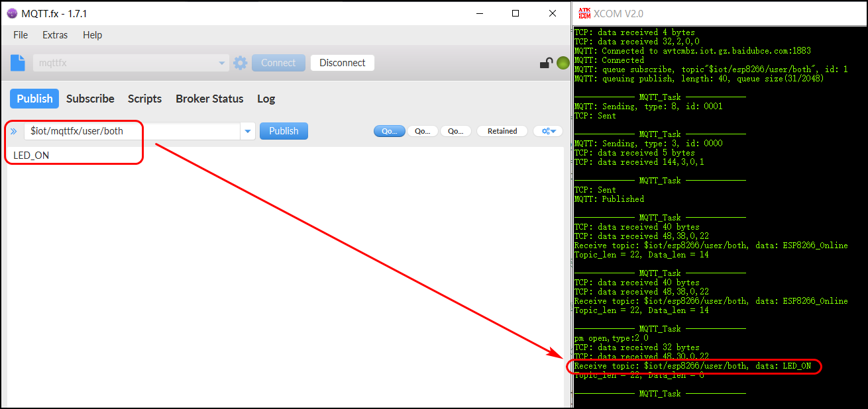Click the 'TCP: data received 32,2,0,0' line in XCOM

click(636, 42)
